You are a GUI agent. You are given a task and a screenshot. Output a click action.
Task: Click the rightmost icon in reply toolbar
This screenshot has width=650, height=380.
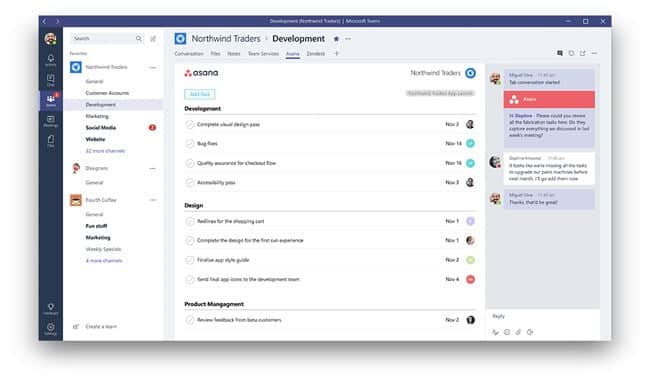[530, 332]
